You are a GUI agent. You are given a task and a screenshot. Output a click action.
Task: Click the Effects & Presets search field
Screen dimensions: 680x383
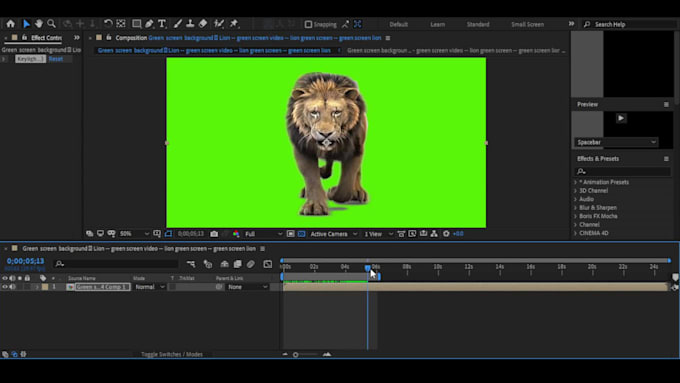coord(622,172)
